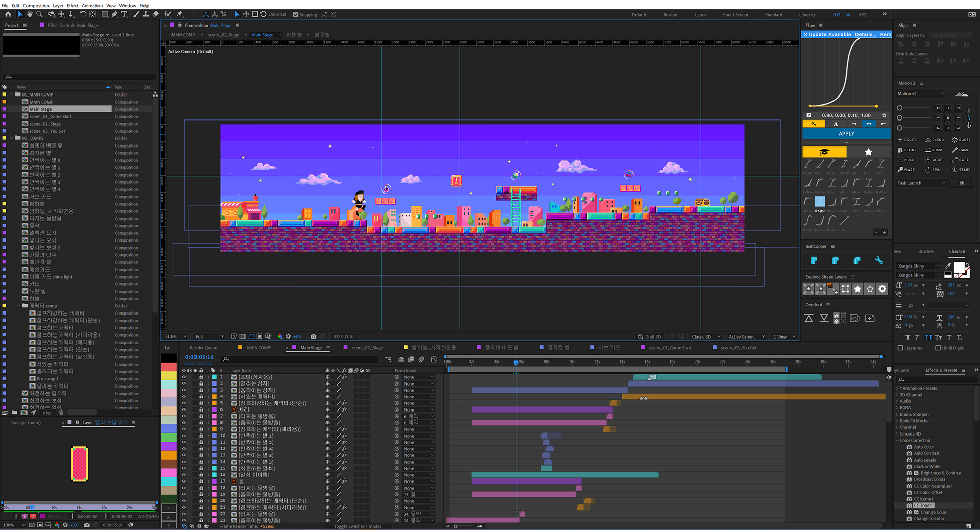This screenshot has width=980, height=530.
Task: Click the Motion 2 Warp tool
Action: (906, 170)
